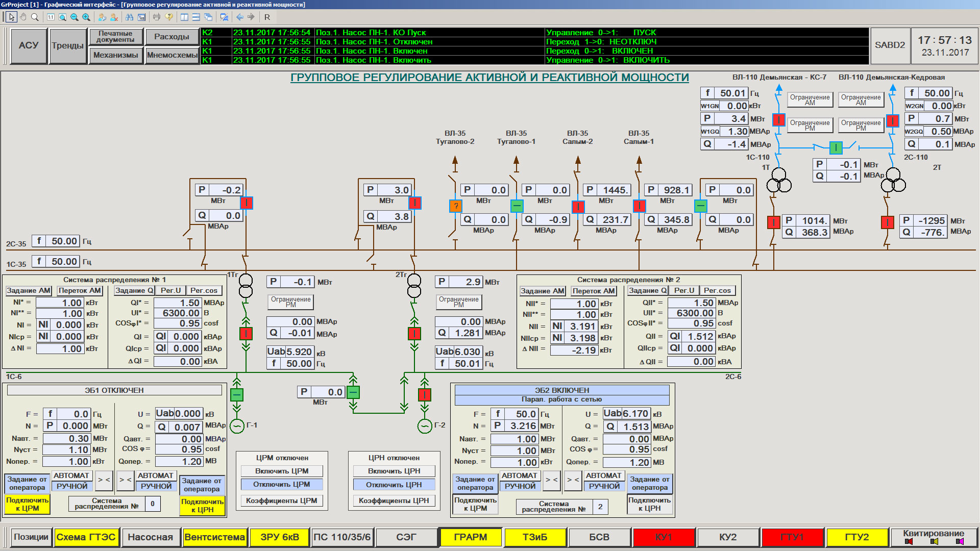
Task: Click the red breaker above generator Г-2
Action: click(x=425, y=395)
